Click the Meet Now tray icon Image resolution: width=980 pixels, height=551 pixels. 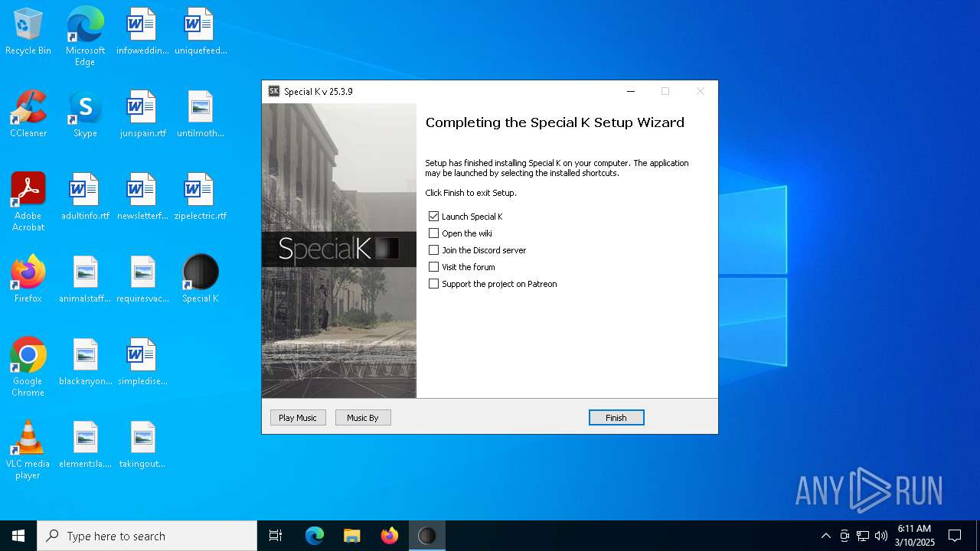844,536
